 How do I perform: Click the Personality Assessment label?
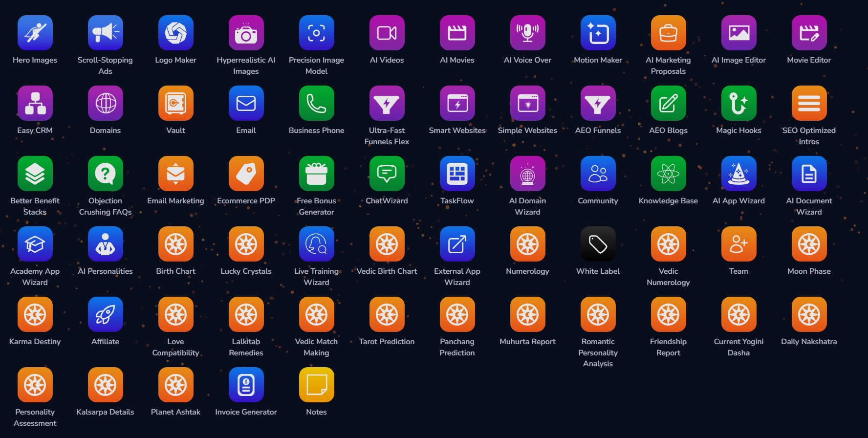point(35,417)
